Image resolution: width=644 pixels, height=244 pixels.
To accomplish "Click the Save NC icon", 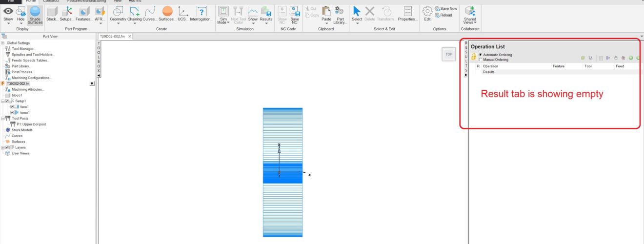I will tap(295, 15).
